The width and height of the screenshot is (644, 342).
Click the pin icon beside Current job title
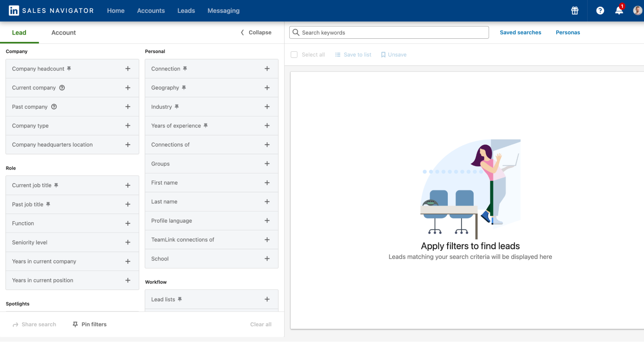(x=56, y=185)
